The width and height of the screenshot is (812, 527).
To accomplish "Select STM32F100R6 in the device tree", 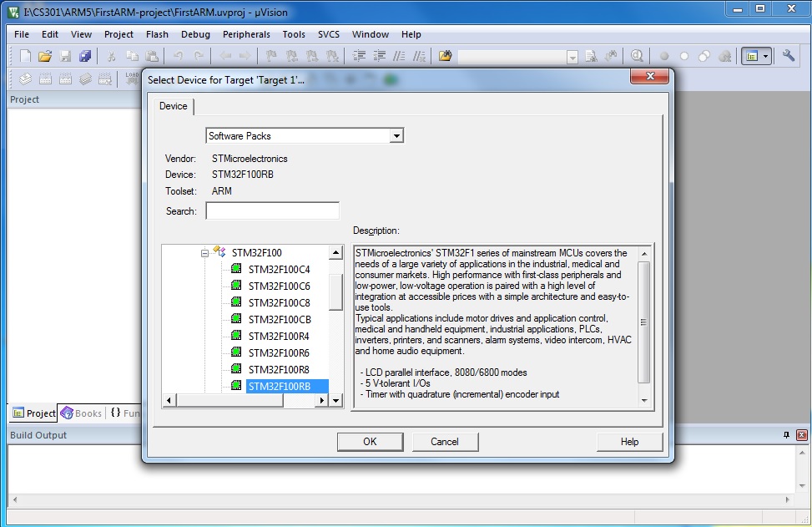I will [x=279, y=353].
